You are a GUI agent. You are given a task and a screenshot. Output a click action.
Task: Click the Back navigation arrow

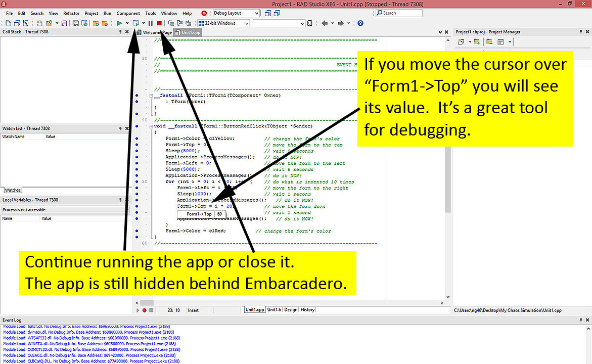pyautogui.click(x=325, y=23)
